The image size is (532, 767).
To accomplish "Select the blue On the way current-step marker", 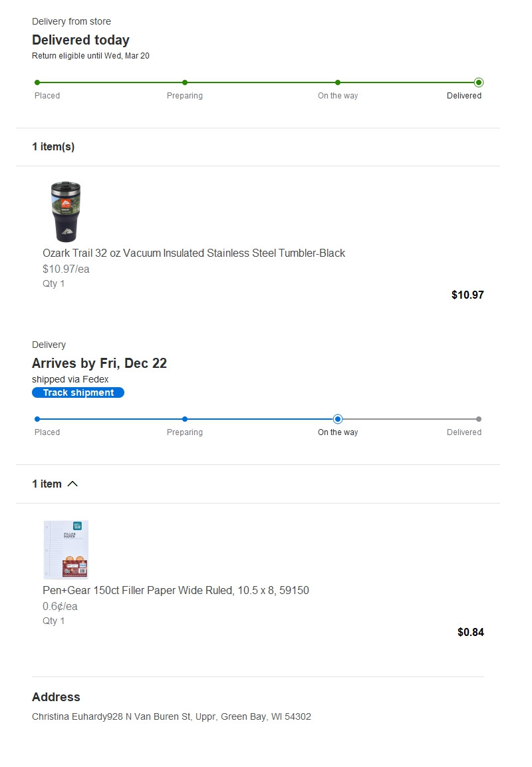I will [338, 419].
